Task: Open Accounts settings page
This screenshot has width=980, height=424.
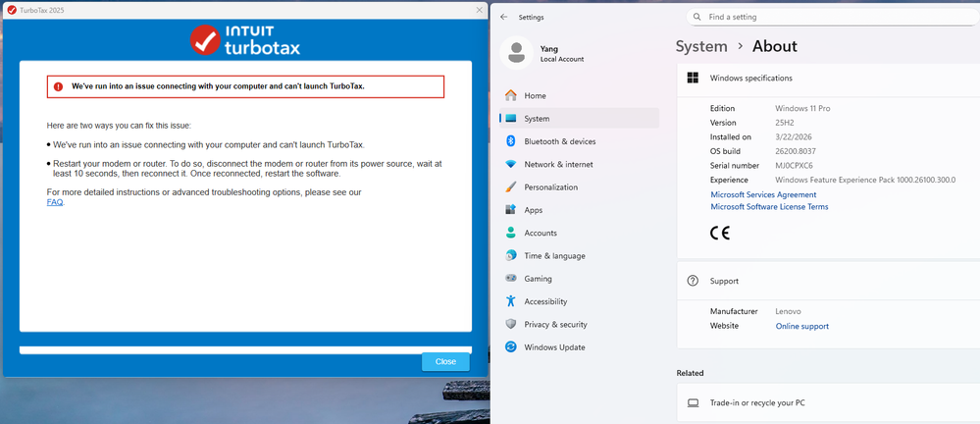Action: pos(579,233)
